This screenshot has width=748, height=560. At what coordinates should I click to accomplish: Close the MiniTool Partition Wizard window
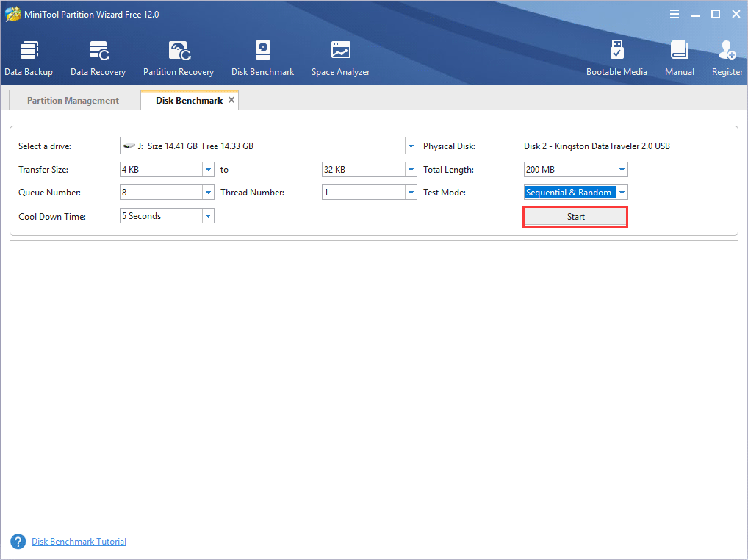pyautogui.click(x=736, y=14)
